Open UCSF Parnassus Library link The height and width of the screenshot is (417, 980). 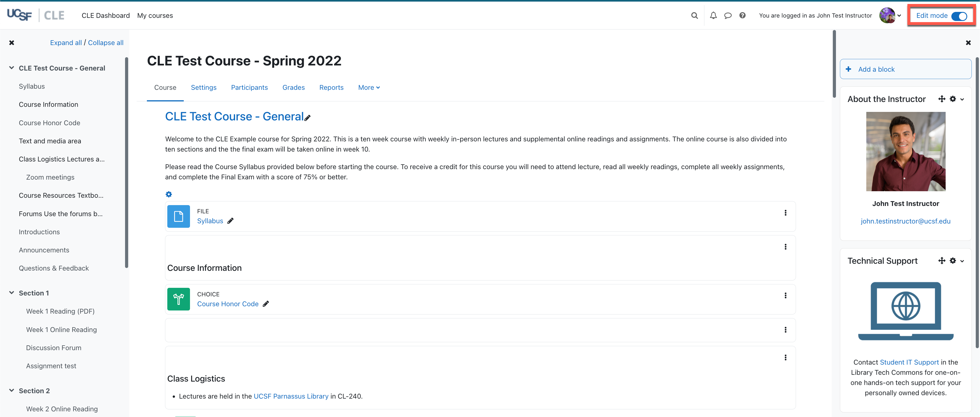[291, 396]
